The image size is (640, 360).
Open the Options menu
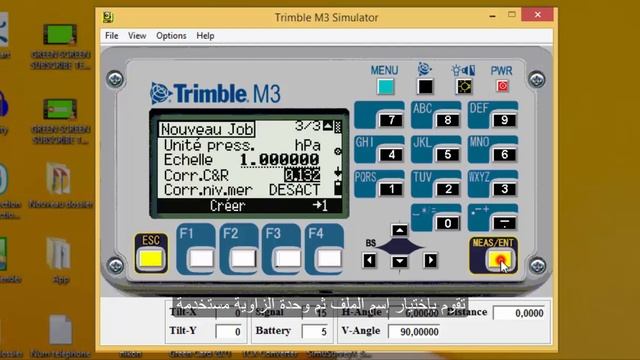tap(171, 36)
